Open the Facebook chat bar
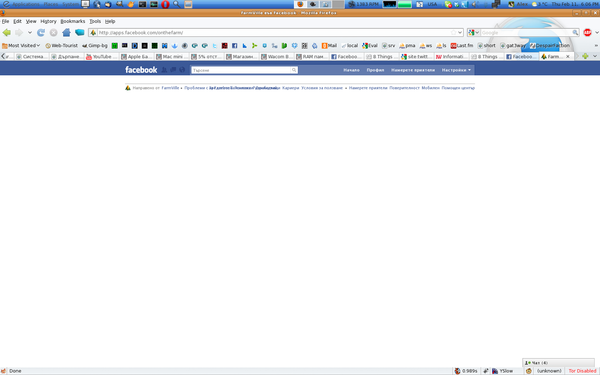Viewport: 600px width, 375px height. click(x=558, y=362)
